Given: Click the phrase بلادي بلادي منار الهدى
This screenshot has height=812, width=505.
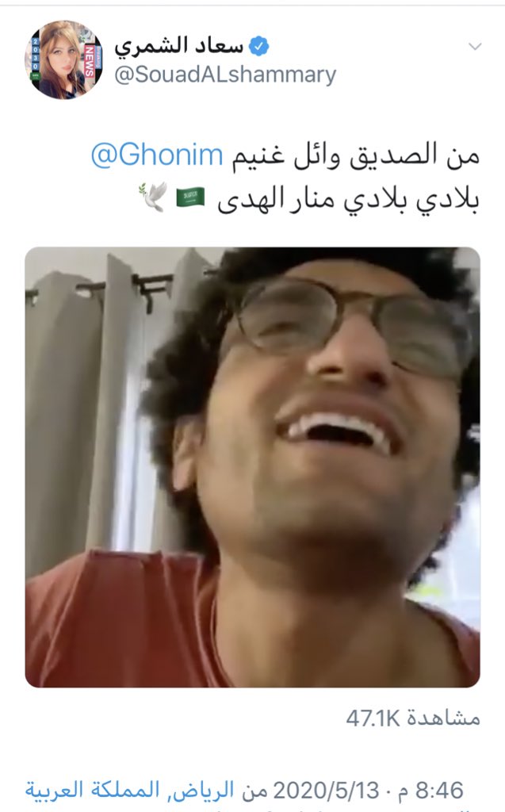Looking at the screenshot, I should click(x=348, y=199).
